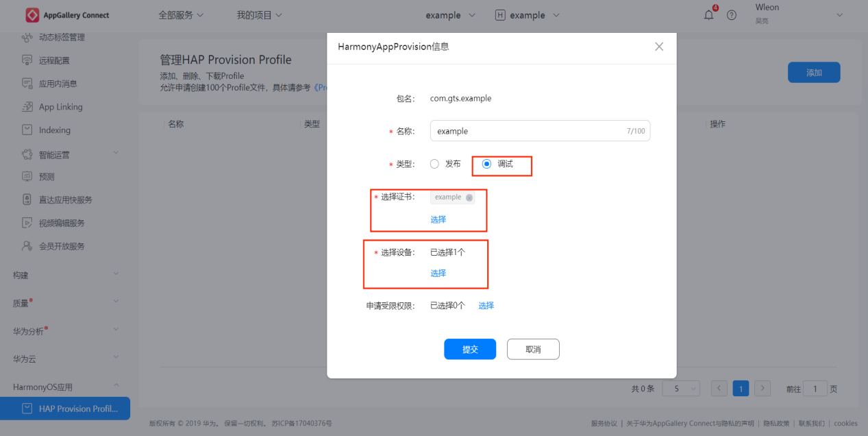Remove the example certificate tag

(469, 197)
